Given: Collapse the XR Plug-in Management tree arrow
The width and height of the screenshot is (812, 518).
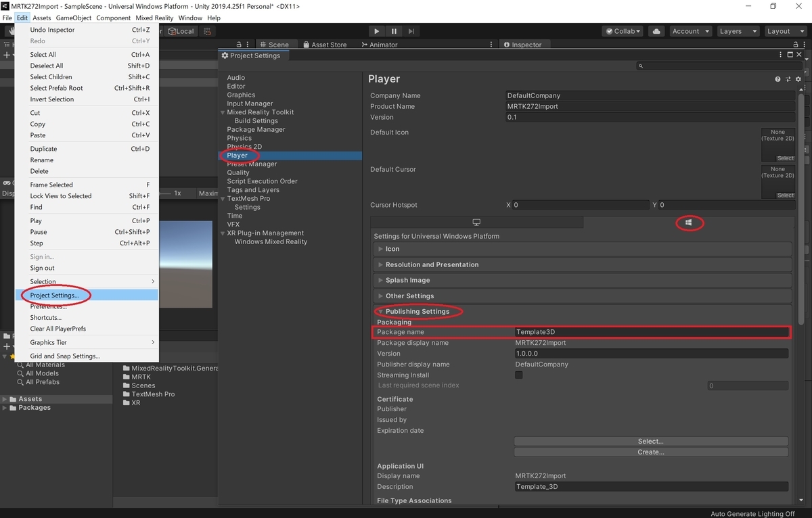Looking at the screenshot, I should coord(223,233).
